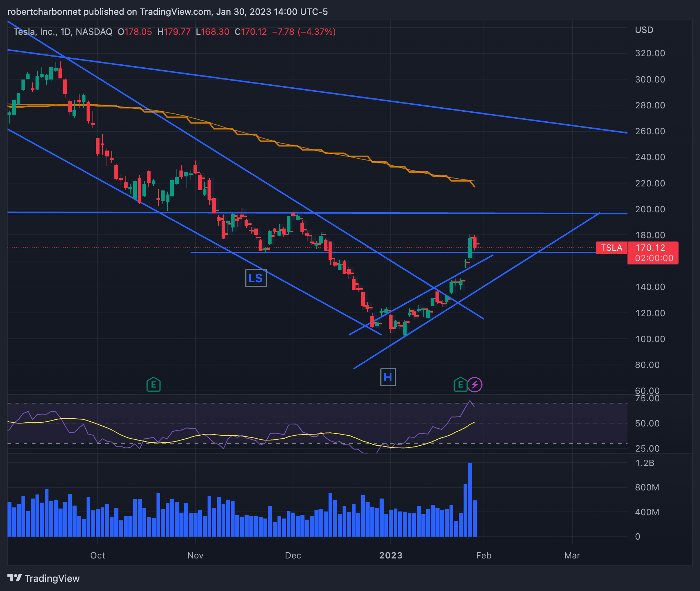Click the 2023 time axis label
The width and height of the screenshot is (700, 591).
pyautogui.click(x=391, y=555)
